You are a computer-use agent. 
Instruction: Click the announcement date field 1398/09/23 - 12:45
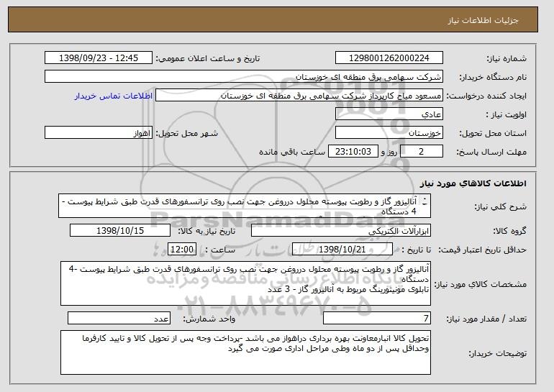[x=99, y=58]
